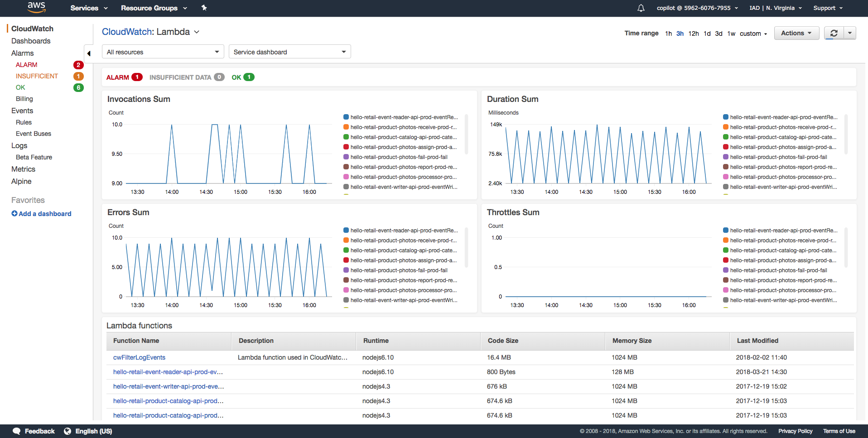Open the N. Virginia region selector
868x438 pixels.
776,8
